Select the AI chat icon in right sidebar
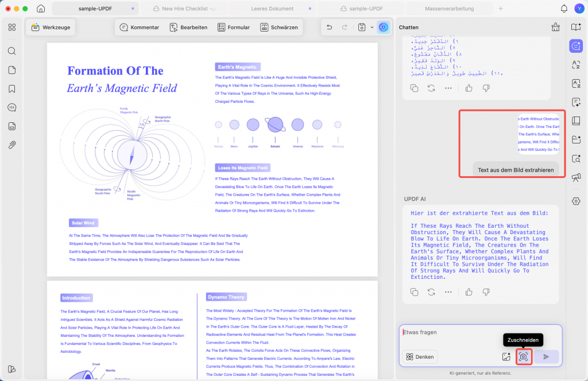 point(576,46)
